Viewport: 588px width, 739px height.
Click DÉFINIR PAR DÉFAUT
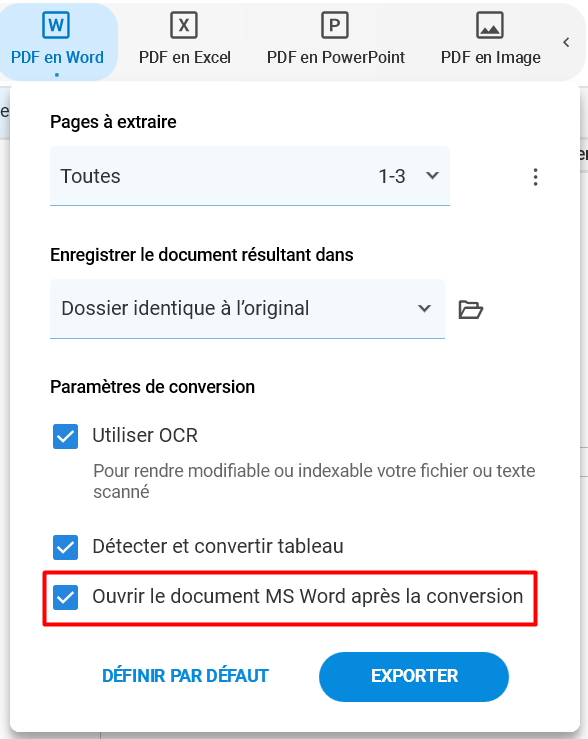185,676
